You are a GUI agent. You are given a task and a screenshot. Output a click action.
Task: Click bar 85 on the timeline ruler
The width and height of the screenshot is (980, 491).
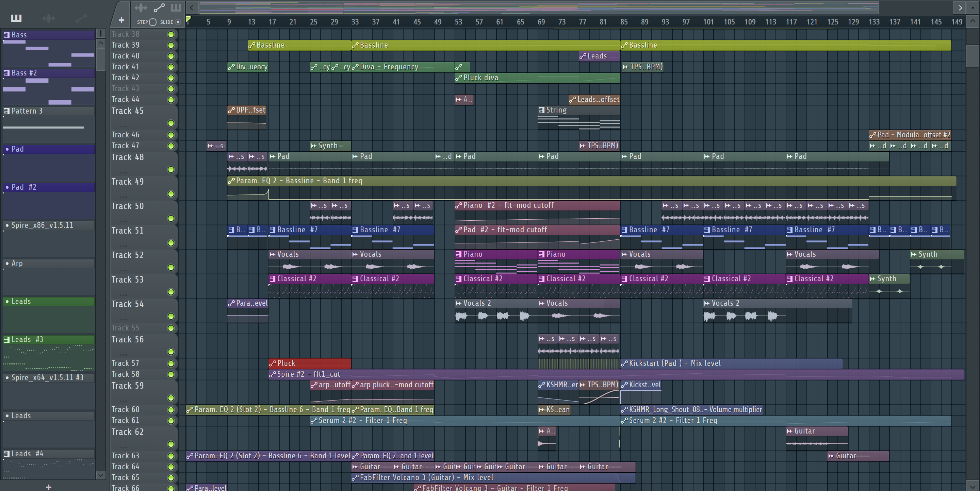(624, 22)
